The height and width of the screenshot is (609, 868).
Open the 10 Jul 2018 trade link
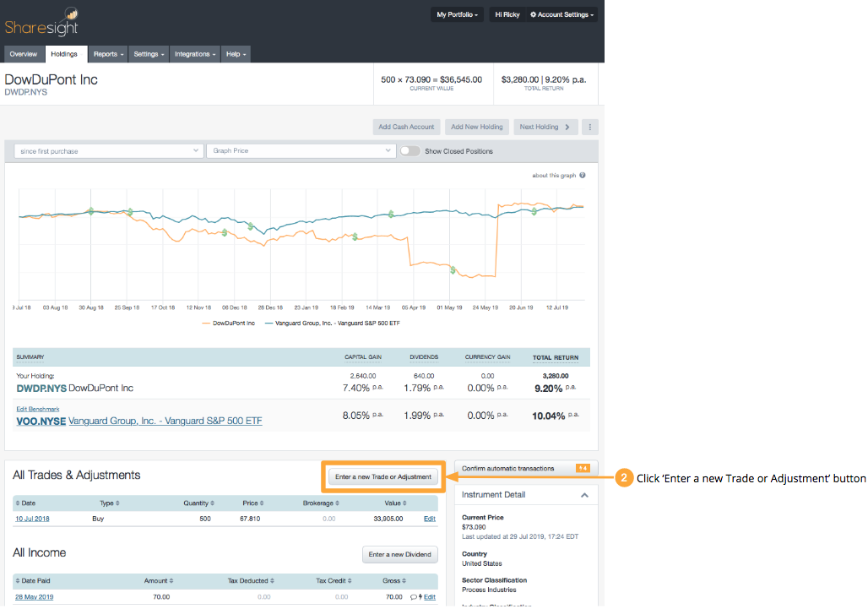click(32, 519)
